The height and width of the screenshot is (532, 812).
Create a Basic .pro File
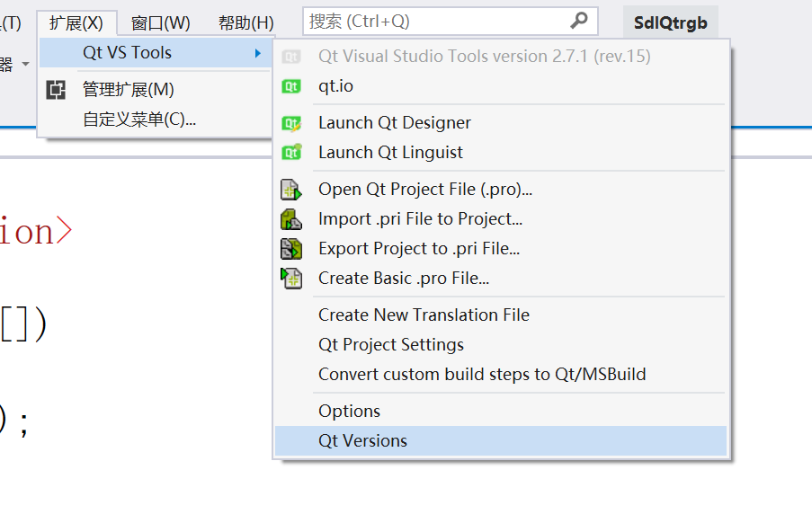[403, 278]
